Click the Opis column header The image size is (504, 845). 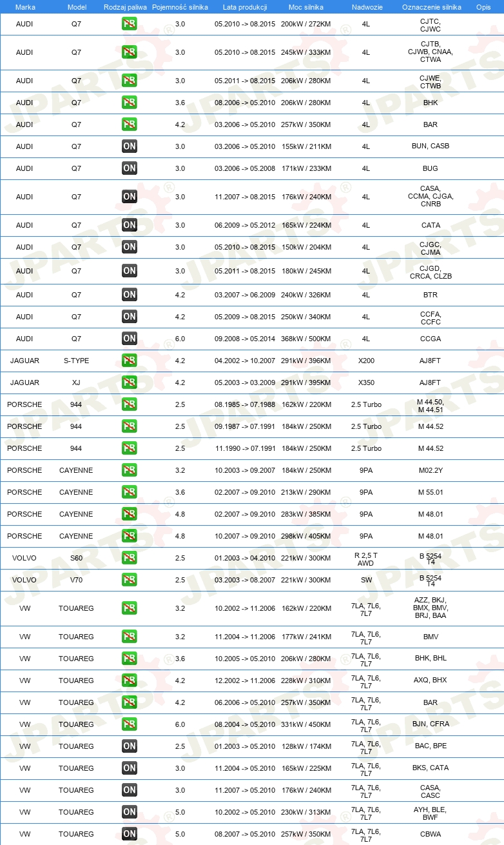(483, 6)
